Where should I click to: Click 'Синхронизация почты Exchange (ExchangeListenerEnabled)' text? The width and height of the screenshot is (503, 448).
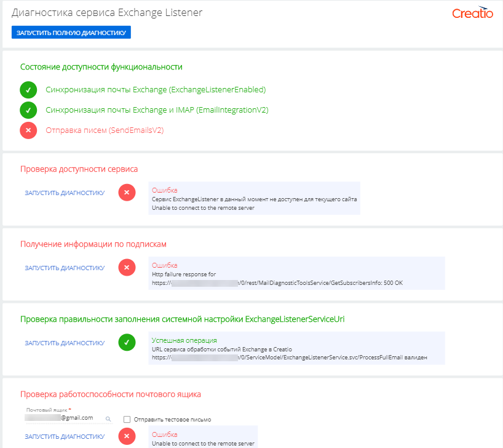tap(156, 90)
